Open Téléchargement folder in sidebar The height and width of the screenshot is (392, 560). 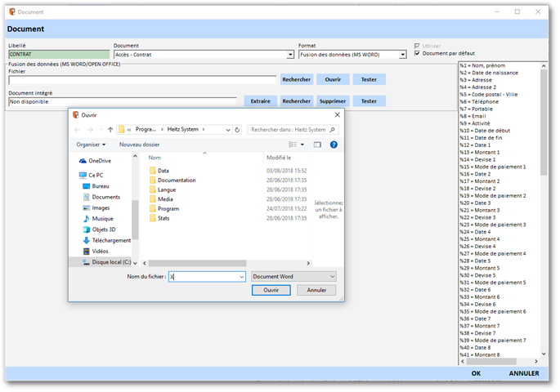click(x=110, y=240)
